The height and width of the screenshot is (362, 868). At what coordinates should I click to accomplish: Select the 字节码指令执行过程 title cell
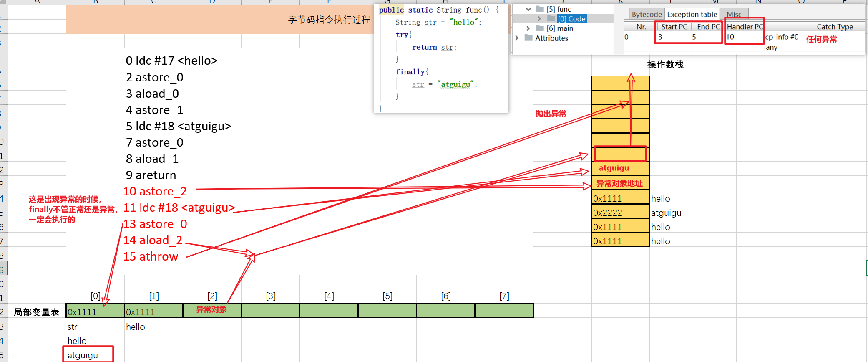pyautogui.click(x=329, y=20)
